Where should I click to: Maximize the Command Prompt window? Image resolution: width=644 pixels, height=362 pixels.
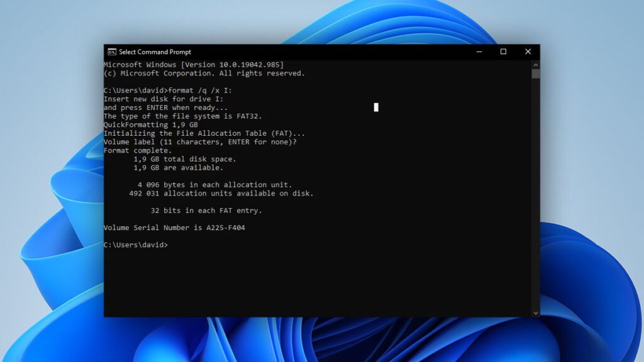503,52
